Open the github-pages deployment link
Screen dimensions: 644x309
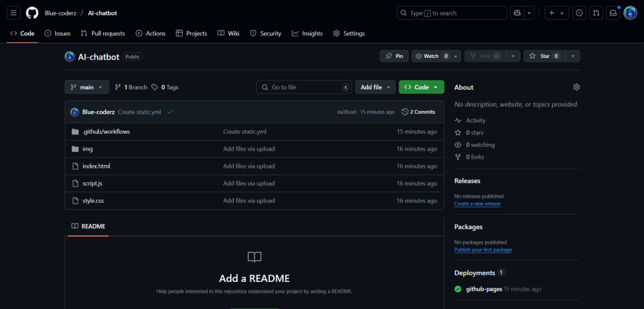[484, 289]
